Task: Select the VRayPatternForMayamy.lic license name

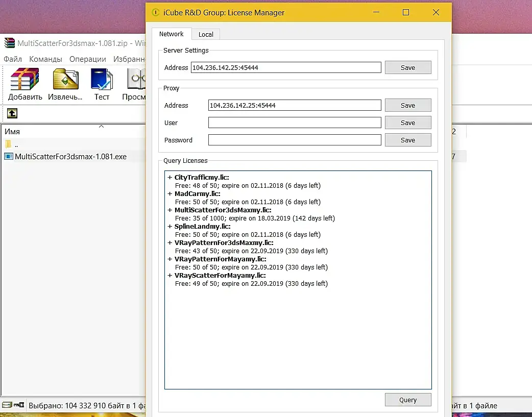Action: (x=221, y=259)
